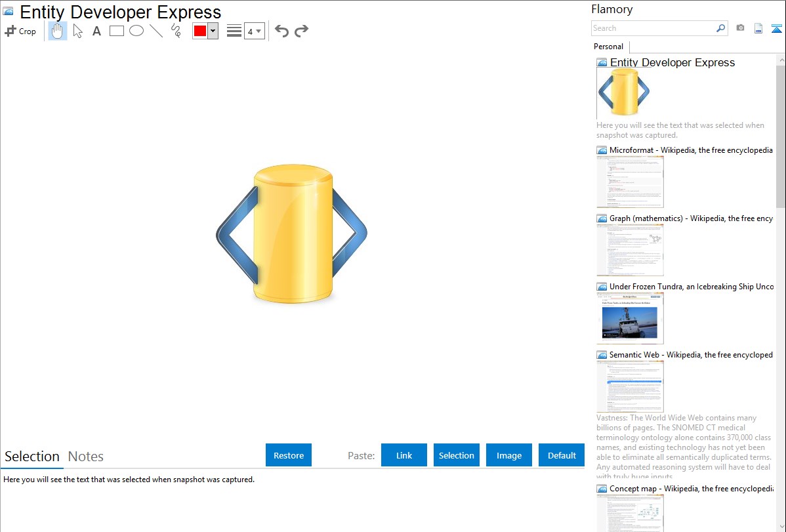Click the scrollbar down arrow
Screen dimensions: 786x532
coord(781,526)
